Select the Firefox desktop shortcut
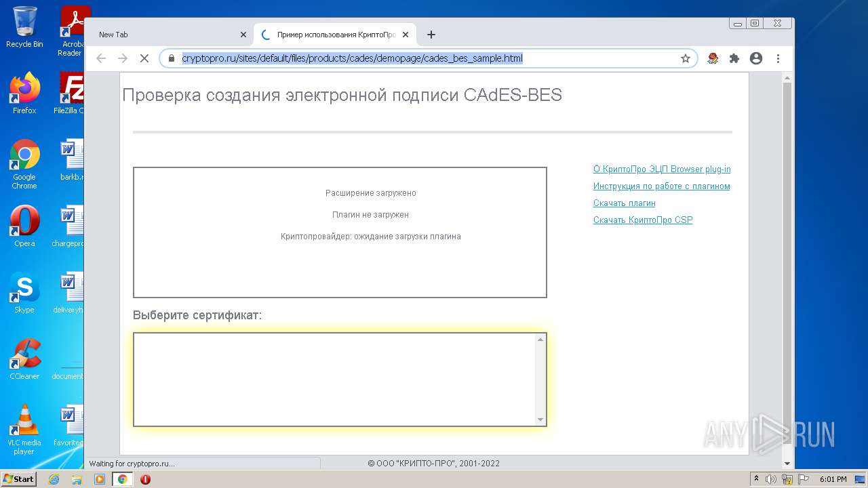 point(24,93)
